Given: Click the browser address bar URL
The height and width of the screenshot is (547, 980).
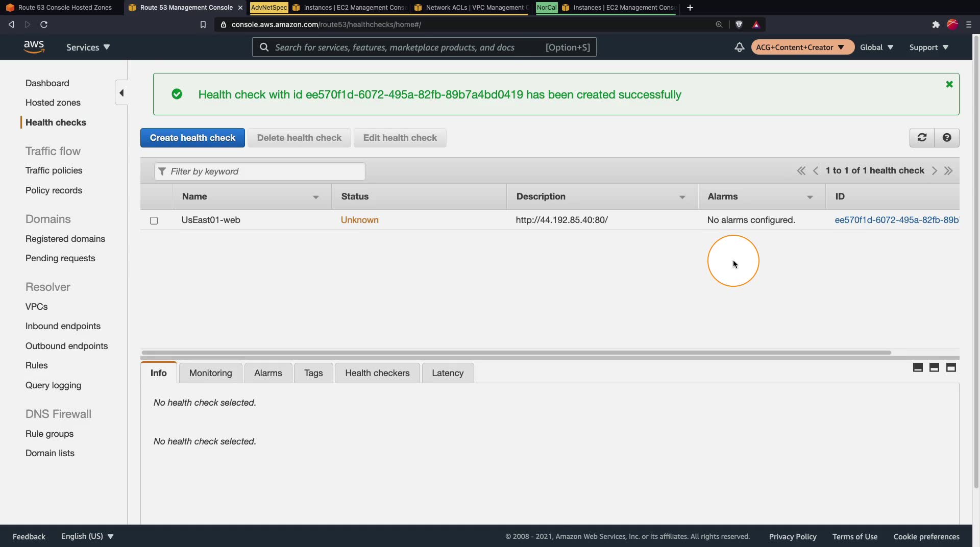Looking at the screenshot, I should tap(326, 24).
